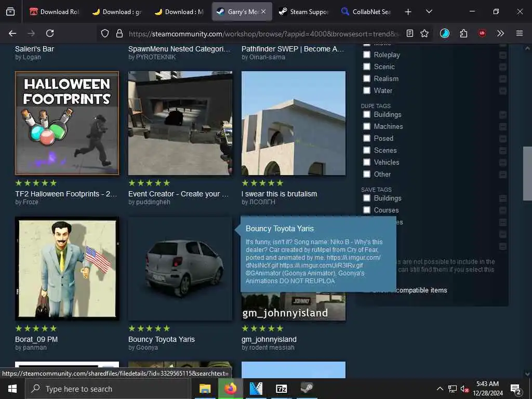The image size is (532, 399).
Task: Open Event Creator item title link
Action: coord(179,194)
